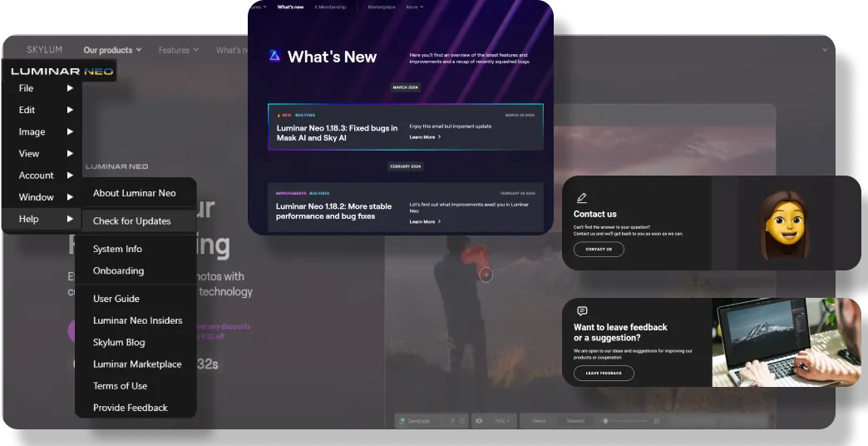Viewport: 868px width, 446px height.
Task: Select Terms of Use
Action: [120, 385]
